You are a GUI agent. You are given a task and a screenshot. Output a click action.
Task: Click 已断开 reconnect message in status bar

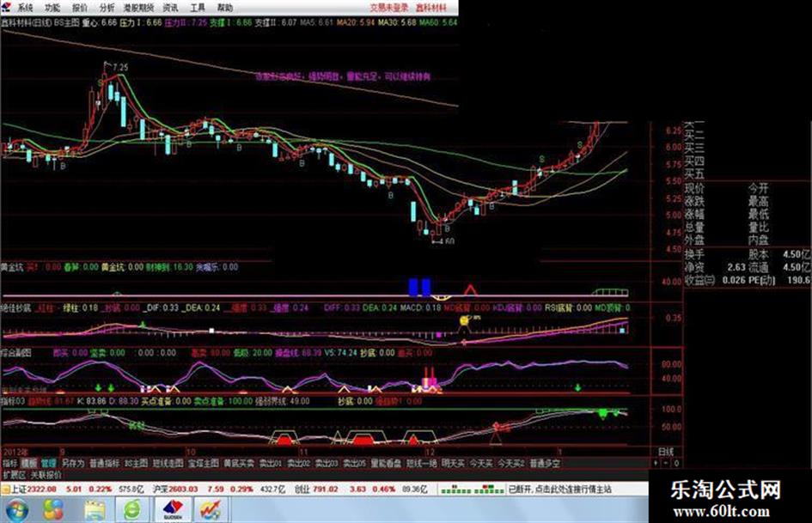pos(559,489)
